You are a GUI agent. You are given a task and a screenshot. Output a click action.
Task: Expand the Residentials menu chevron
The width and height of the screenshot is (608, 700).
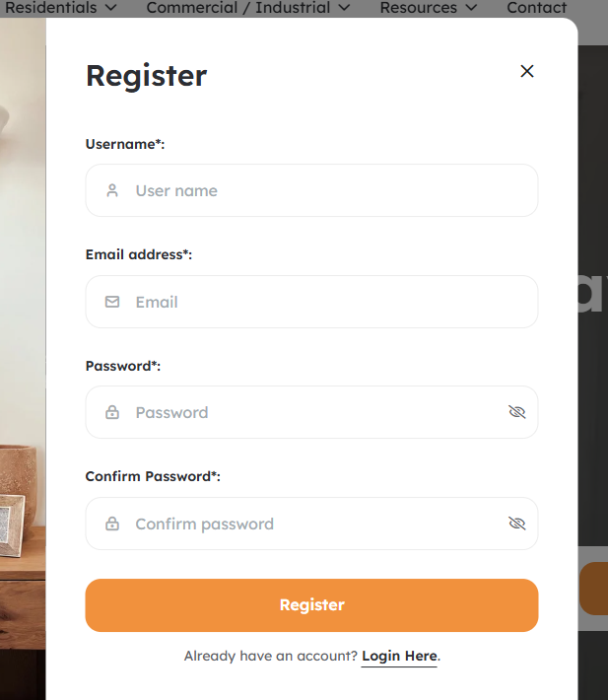click(110, 8)
